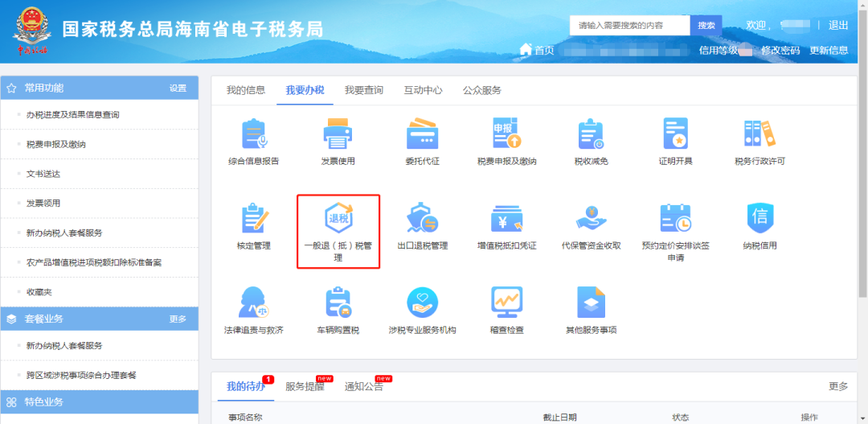Open 核定管理 clipboard pencil icon

click(x=254, y=218)
